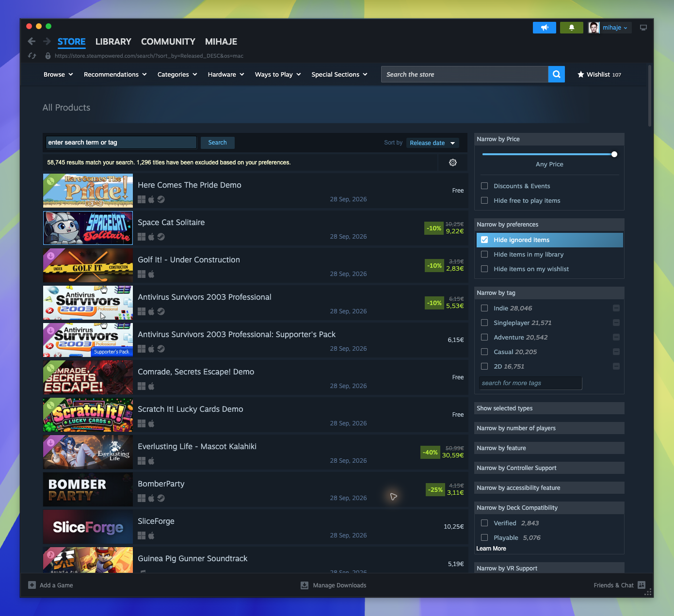Exclude the Adventure tag with its minus icon

pos(616,337)
